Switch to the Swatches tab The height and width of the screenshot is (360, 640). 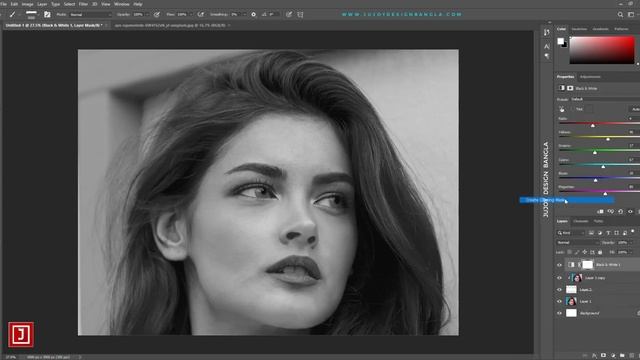[x=579, y=29]
